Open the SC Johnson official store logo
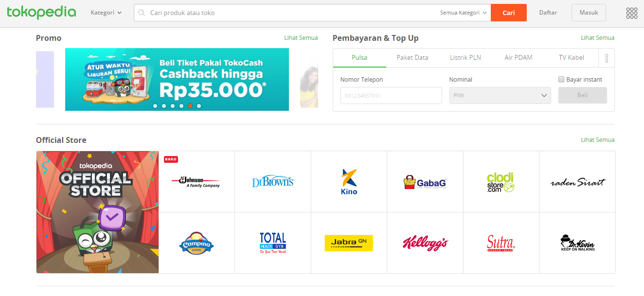The image size is (644, 296). pyautogui.click(x=197, y=182)
